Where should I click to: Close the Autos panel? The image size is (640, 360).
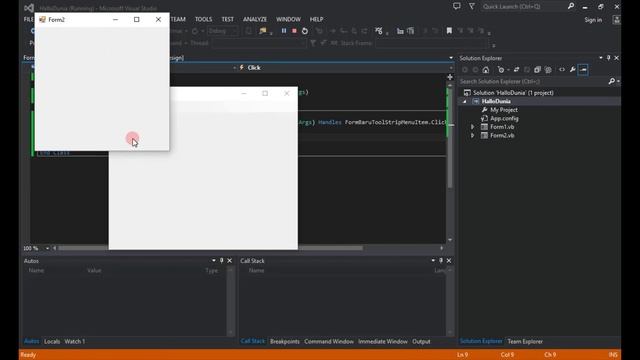[229, 260]
